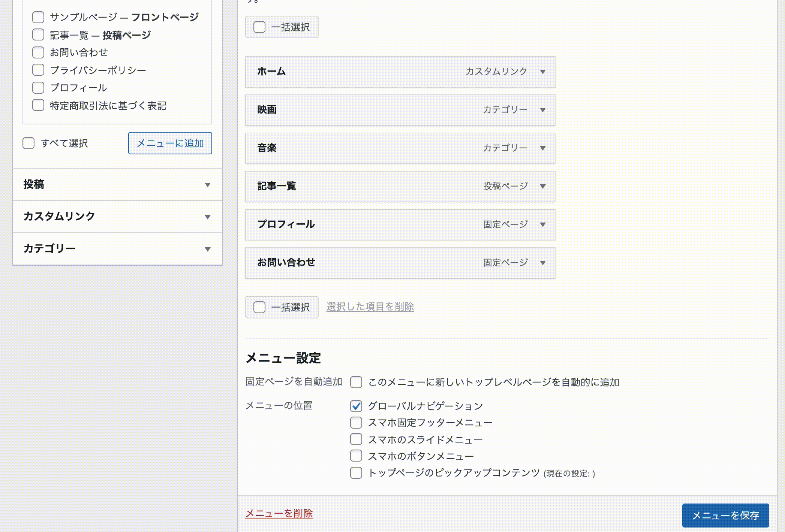785x532 pixels.
Task: Check the 記事一覧 投稿ページ checkbox
Action: tap(38, 35)
